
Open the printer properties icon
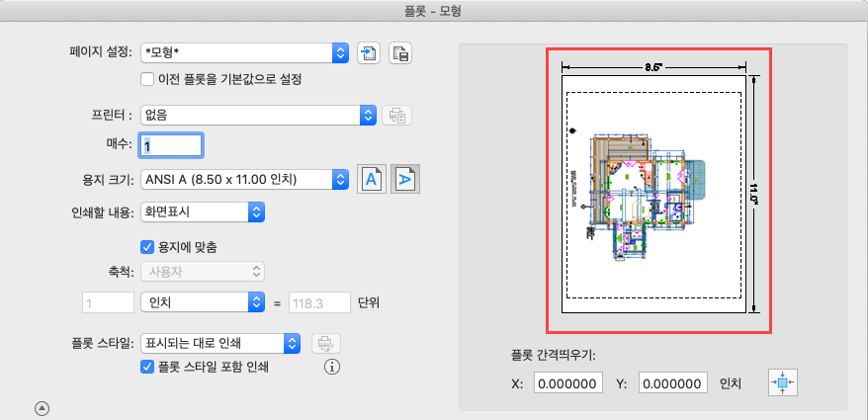[x=397, y=115]
